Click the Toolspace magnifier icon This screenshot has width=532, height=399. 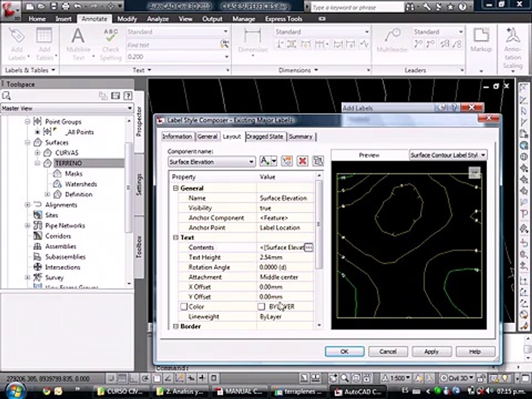[x=7, y=96]
